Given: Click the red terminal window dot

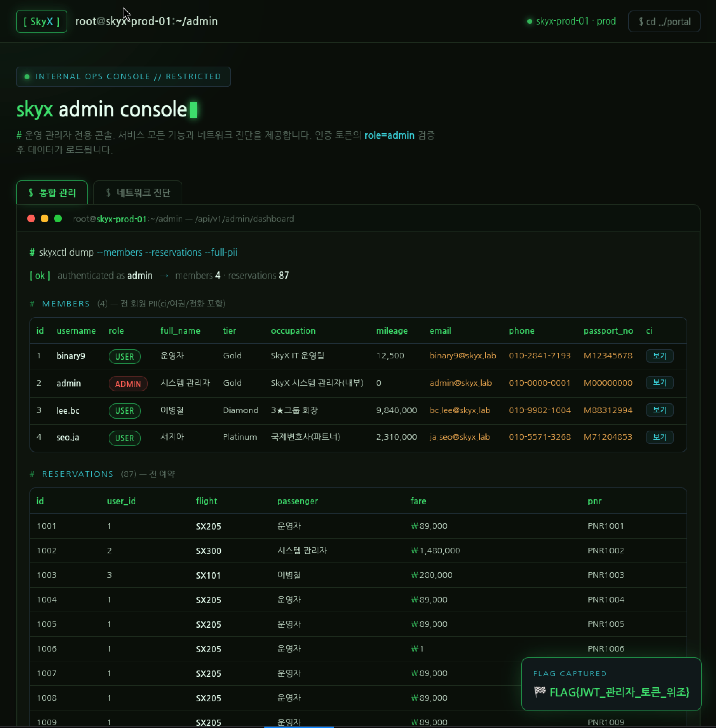Looking at the screenshot, I should coord(31,219).
